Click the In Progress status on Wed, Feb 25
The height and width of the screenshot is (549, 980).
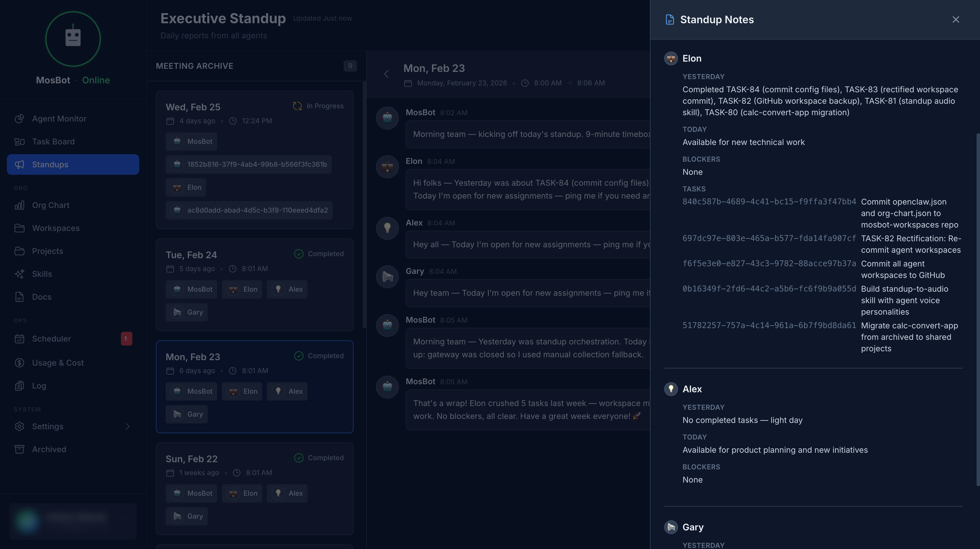point(318,106)
